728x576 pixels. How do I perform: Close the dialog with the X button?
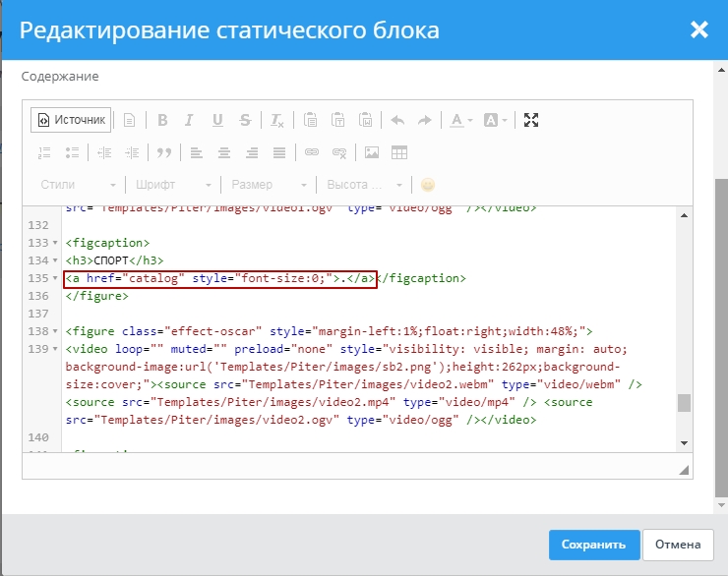(699, 30)
